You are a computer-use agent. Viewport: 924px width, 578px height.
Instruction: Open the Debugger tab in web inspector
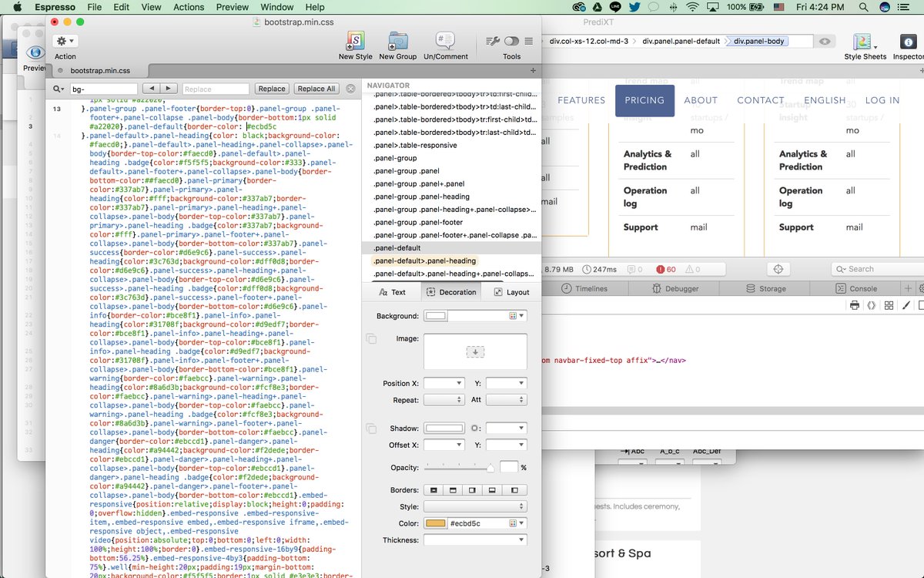675,288
